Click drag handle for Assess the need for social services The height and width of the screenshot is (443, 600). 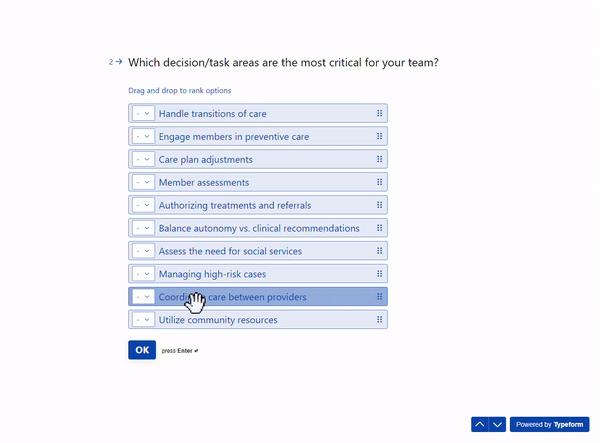[379, 251]
